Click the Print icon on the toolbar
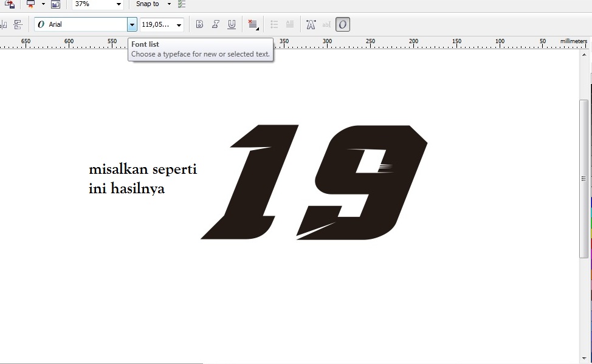592x364 pixels. tap(31, 4)
